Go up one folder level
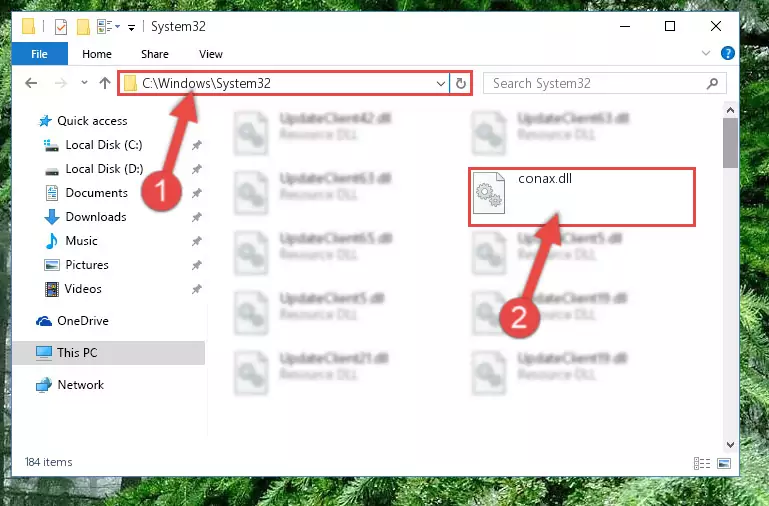The image size is (769, 506). coord(104,83)
